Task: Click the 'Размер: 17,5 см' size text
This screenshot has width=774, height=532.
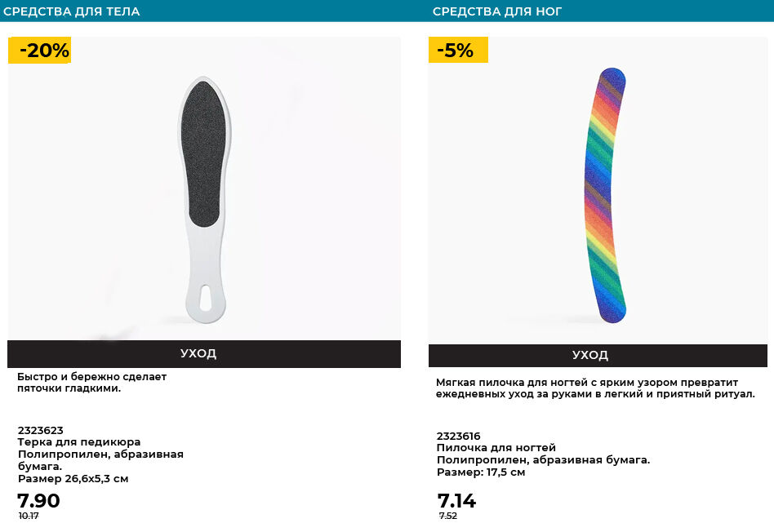Action: click(481, 472)
